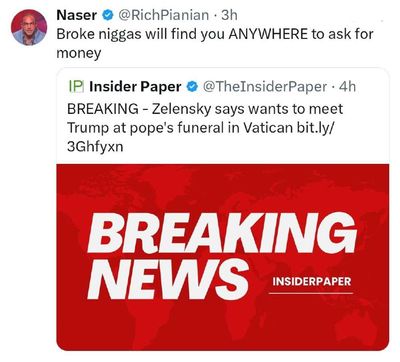Open the bit.ly/3Ghfyxn link
This screenshot has width=400, height=362.
point(199,137)
